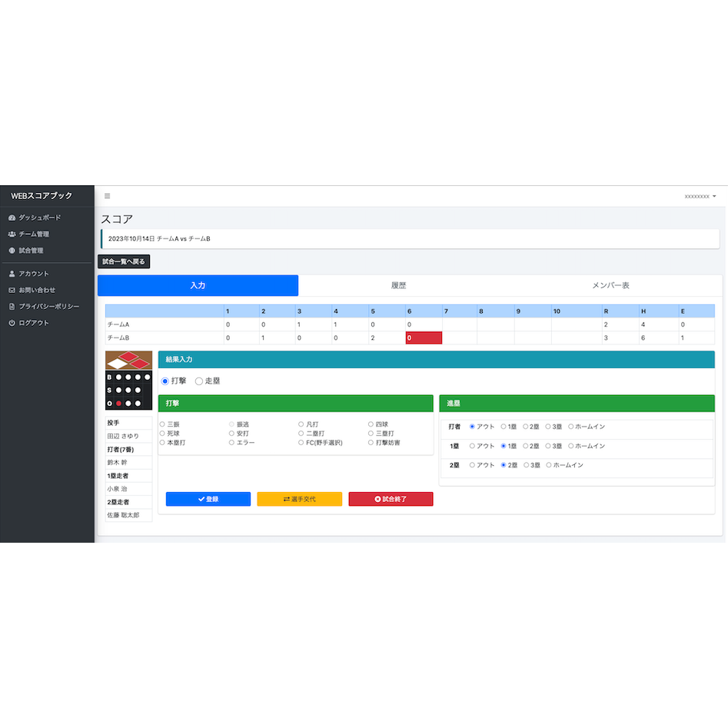The width and height of the screenshot is (728, 728).
Task: Open お問い合わせ contact page
Action: (x=37, y=290)
